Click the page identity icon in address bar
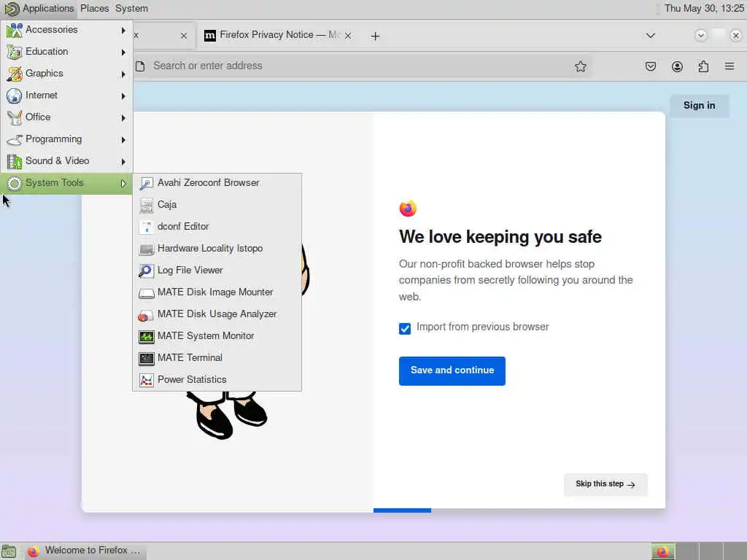The height and width of the screenshot is (560, 747). click(140, 66)
